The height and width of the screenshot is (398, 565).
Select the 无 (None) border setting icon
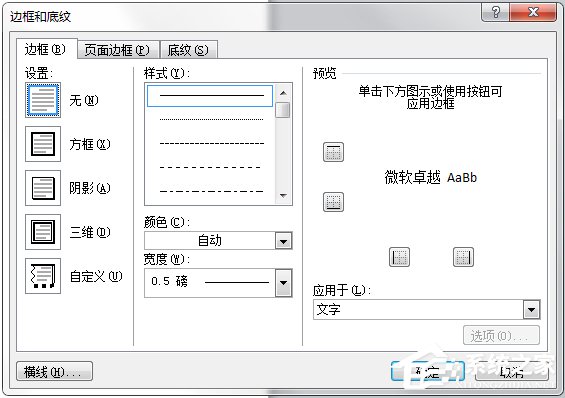click(43, 100)
